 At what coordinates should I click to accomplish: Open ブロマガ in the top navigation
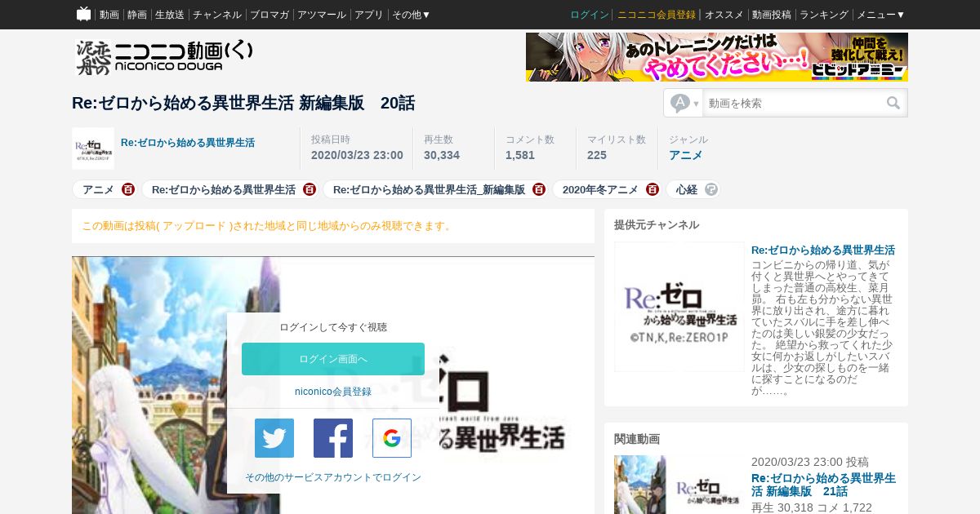(x=269, y=15)
